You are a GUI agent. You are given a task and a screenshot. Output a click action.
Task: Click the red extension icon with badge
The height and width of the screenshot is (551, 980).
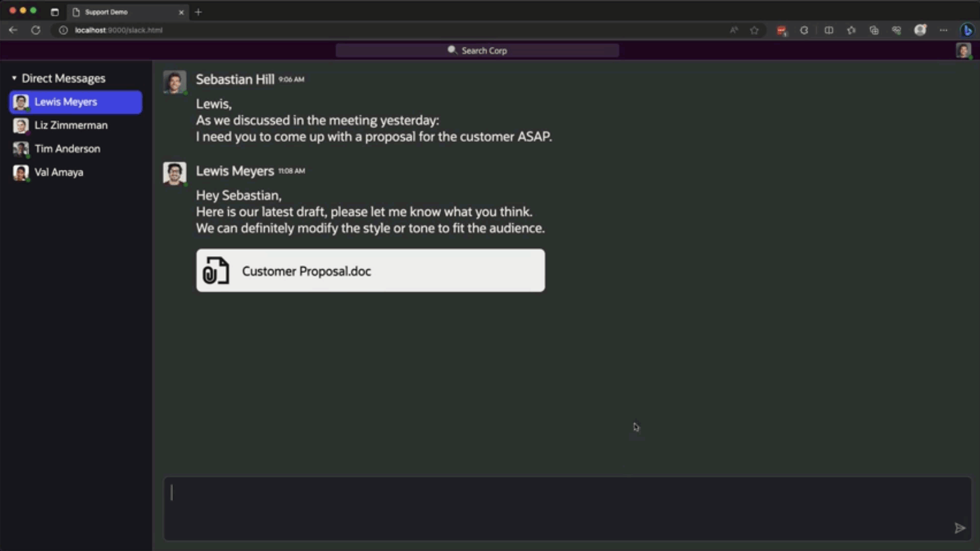click(781, 30)
